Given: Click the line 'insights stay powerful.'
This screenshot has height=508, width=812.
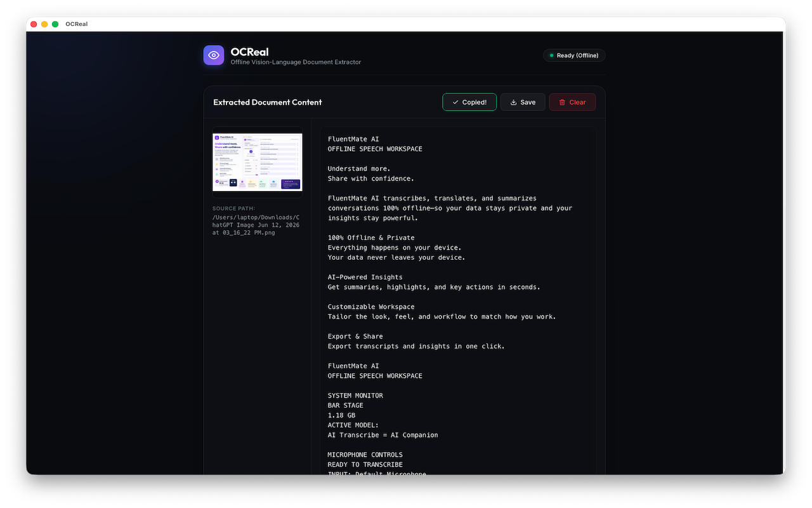Looking at the screenshot, I should point(373,218).
